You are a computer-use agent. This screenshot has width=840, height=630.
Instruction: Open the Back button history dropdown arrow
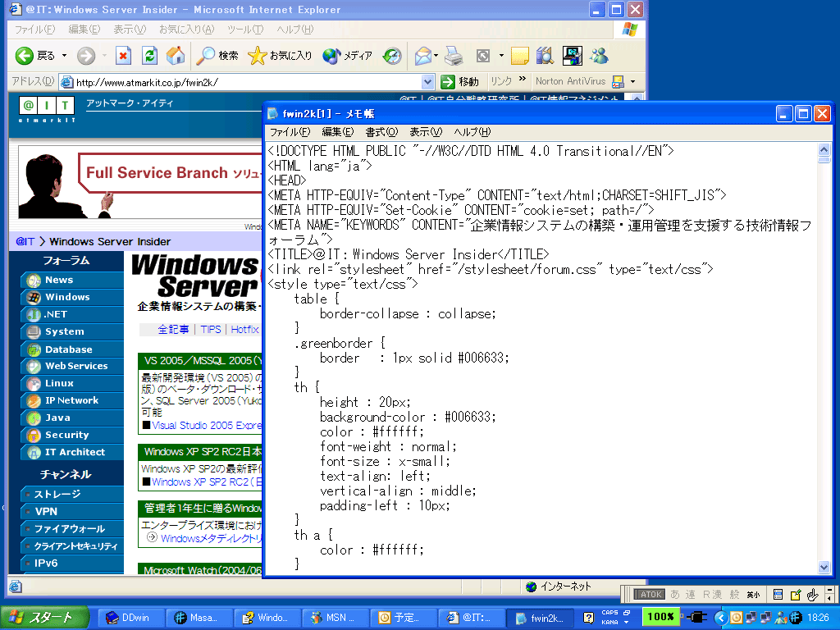coord(64,55)
